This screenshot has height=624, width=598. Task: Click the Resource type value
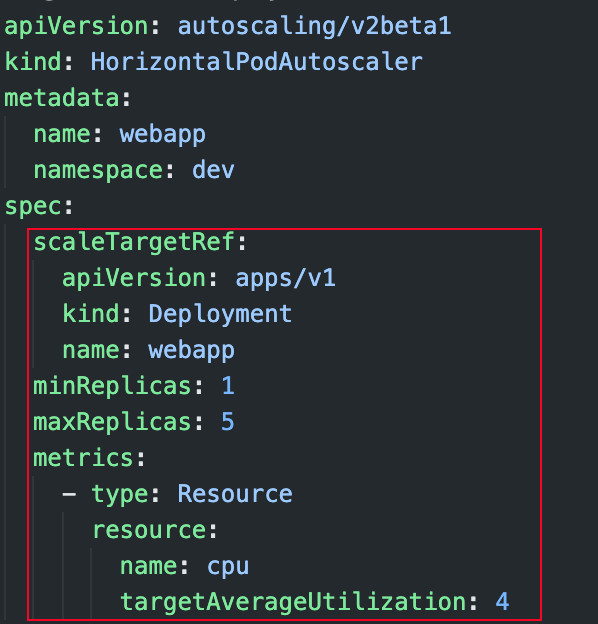[235, 494]
